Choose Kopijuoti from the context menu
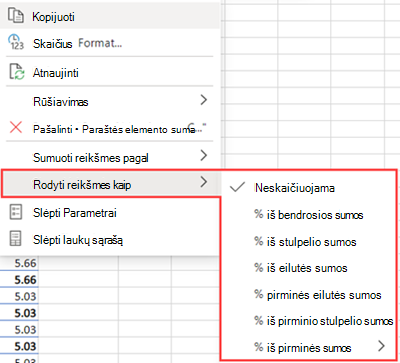Screen dimensions: 400x363 point(110,16)
